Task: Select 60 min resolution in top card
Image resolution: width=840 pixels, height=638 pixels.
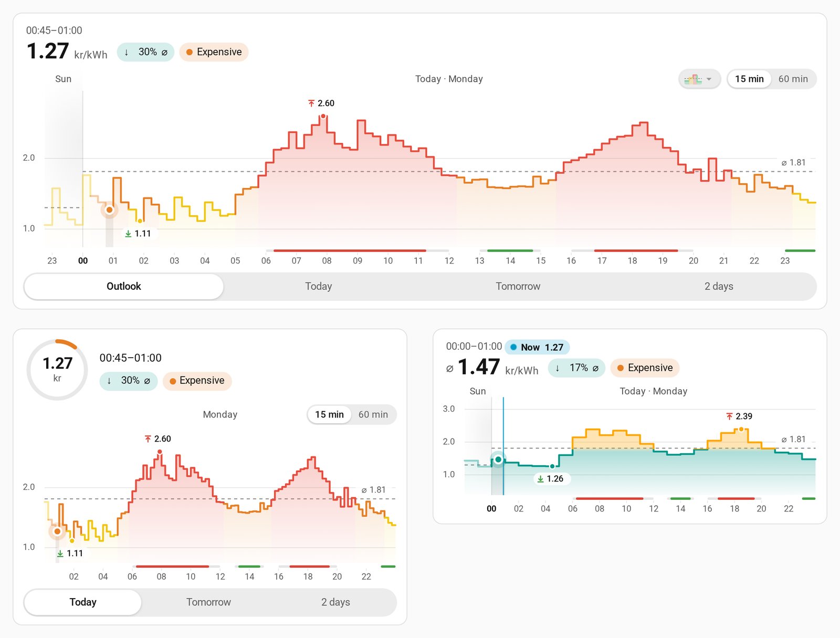Action: point(793,79)
